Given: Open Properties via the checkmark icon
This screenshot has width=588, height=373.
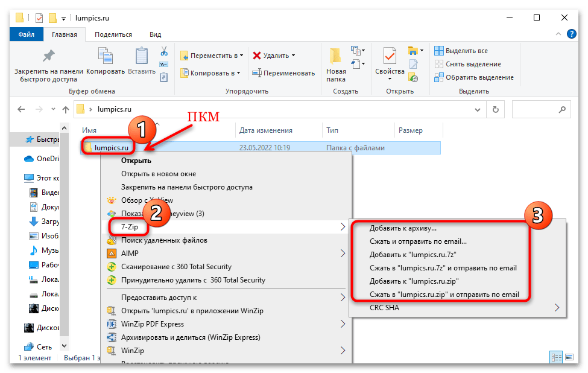Looking at the screenshot, I should pos(389,57).
